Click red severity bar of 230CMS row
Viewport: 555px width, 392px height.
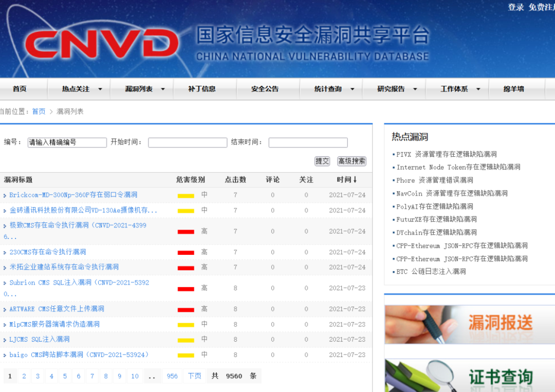(186, 253)
